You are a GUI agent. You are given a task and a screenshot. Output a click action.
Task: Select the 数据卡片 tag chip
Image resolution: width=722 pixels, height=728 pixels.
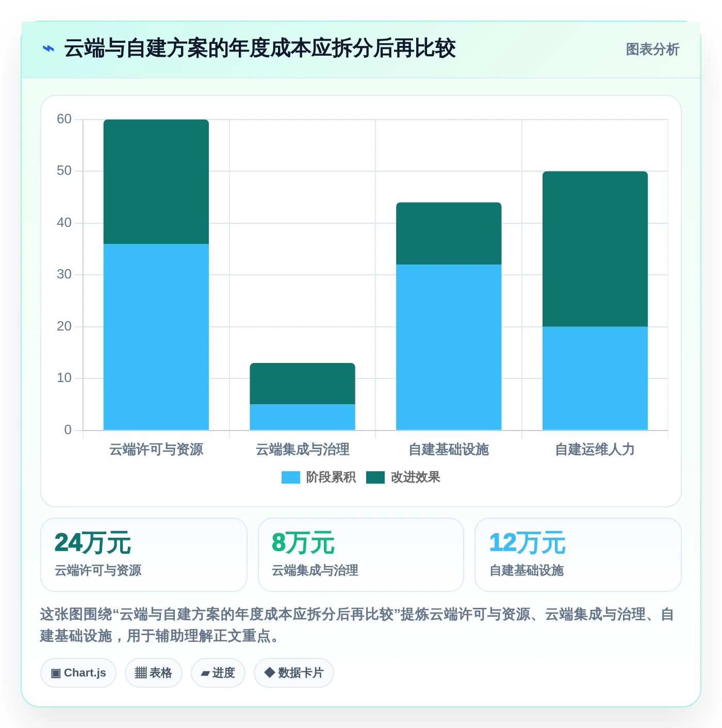coord(293,673)
